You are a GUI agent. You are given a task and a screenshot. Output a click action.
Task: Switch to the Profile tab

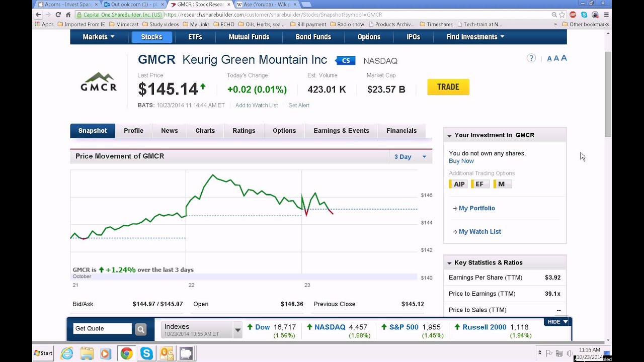coord(133,131)
